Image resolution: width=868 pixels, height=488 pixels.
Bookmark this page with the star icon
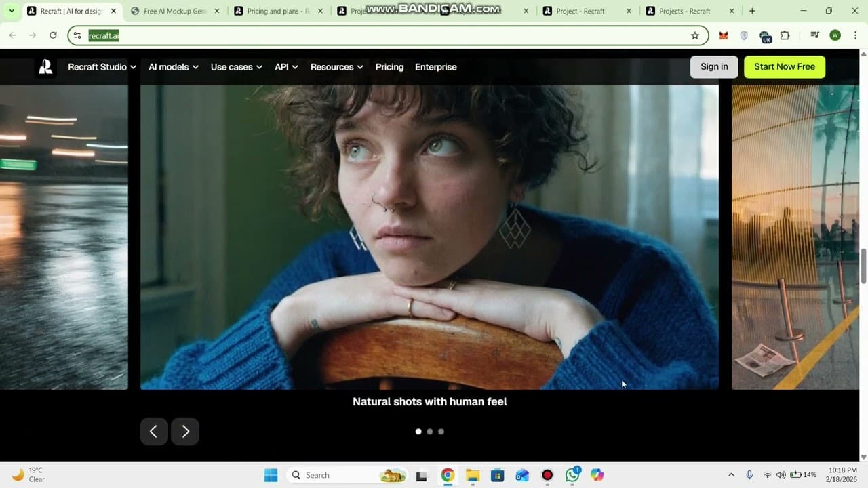[x=694, y=35]
